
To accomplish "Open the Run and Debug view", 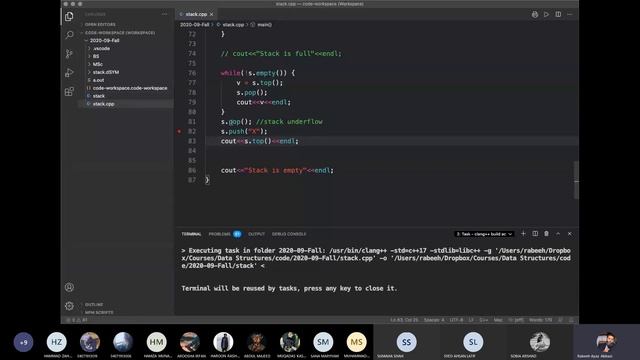I will (x=69, y=73).
